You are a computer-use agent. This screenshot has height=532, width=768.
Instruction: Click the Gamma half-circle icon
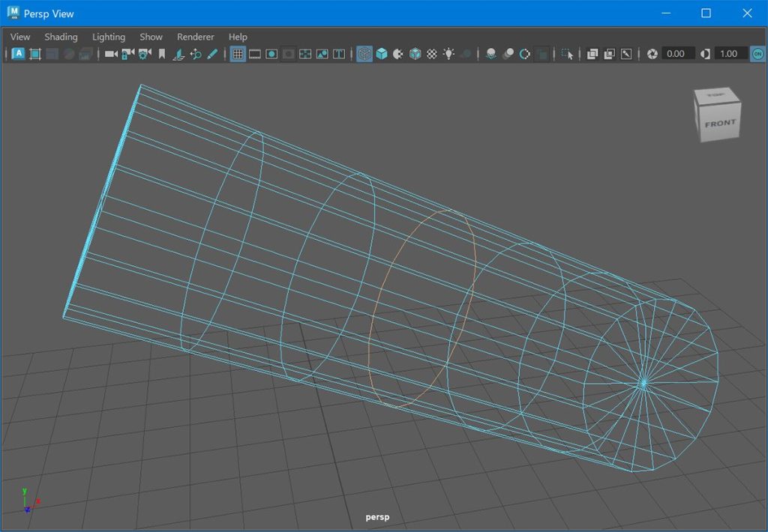pos(705,54)
